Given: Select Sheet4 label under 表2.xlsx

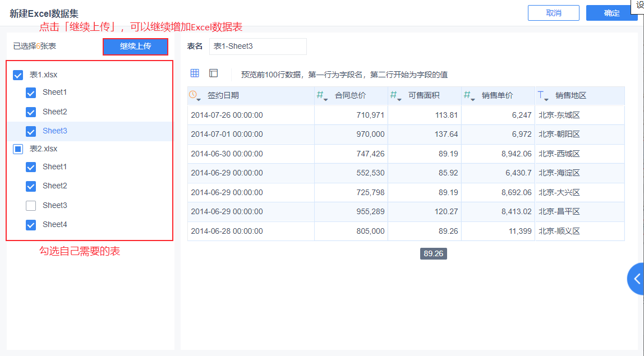Looking at the screenshot, I should tap(54, 225).
